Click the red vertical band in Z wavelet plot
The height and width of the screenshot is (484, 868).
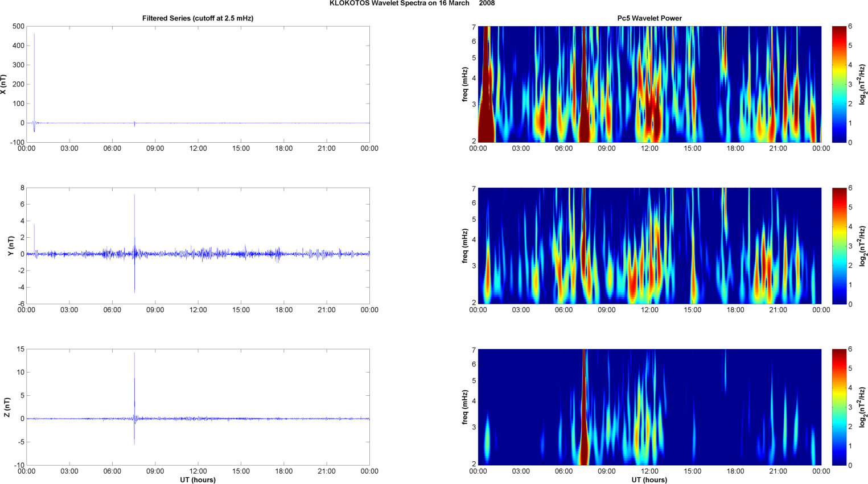pos(583,407)
